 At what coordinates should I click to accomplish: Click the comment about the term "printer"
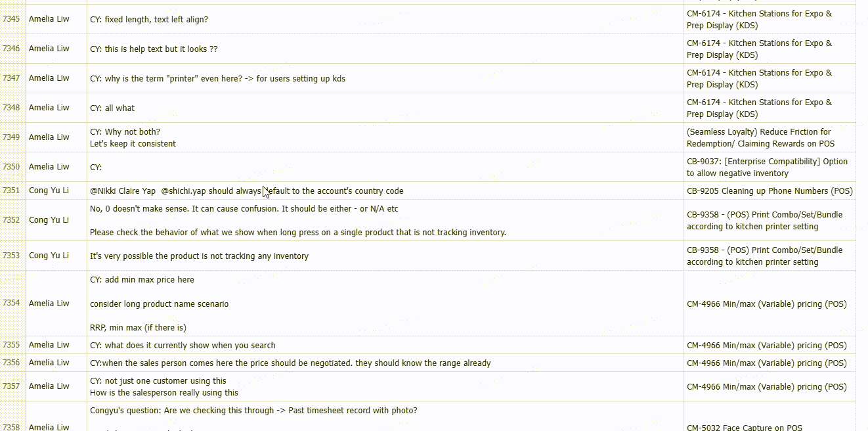(x=217, y=78)
